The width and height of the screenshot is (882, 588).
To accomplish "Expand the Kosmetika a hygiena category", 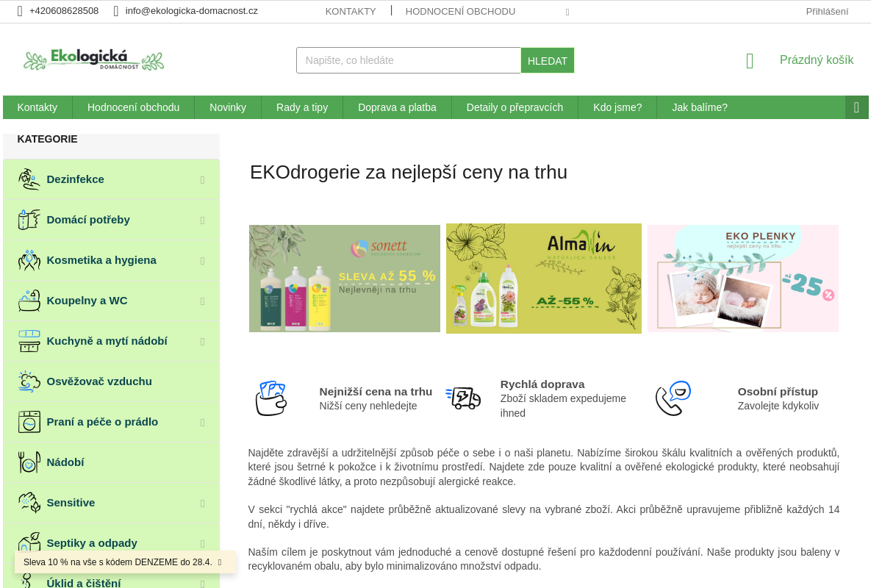I will coord(203,261).
